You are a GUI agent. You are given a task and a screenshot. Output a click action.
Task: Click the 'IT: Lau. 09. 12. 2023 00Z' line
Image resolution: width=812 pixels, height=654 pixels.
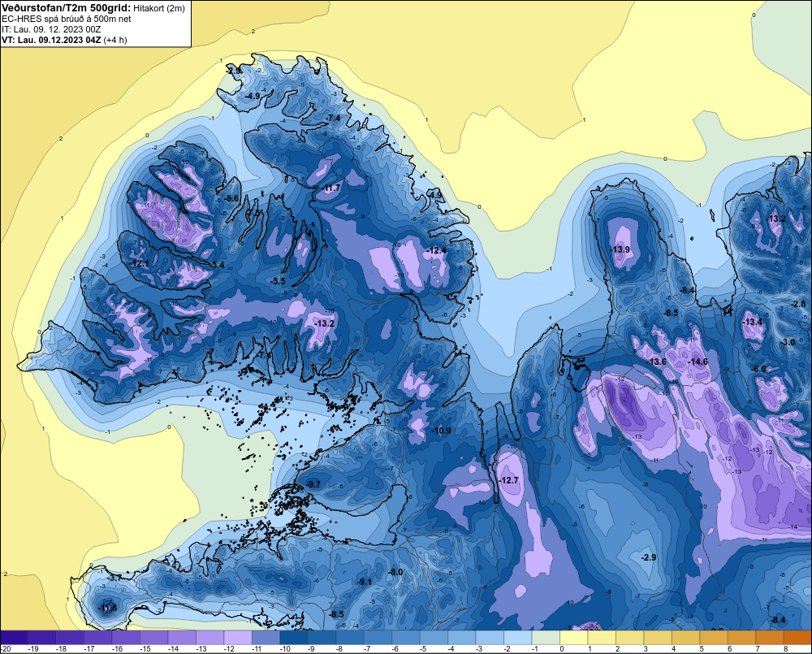tap(51, 29)
